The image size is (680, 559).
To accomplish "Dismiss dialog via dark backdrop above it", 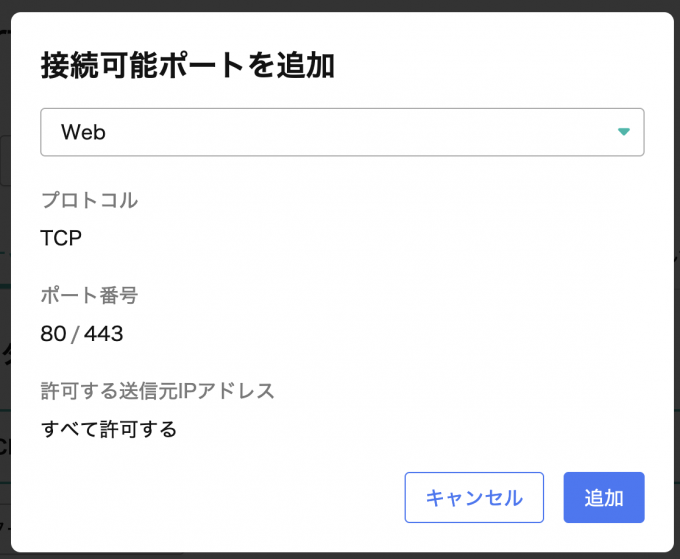I will click(x=340, y=5).
